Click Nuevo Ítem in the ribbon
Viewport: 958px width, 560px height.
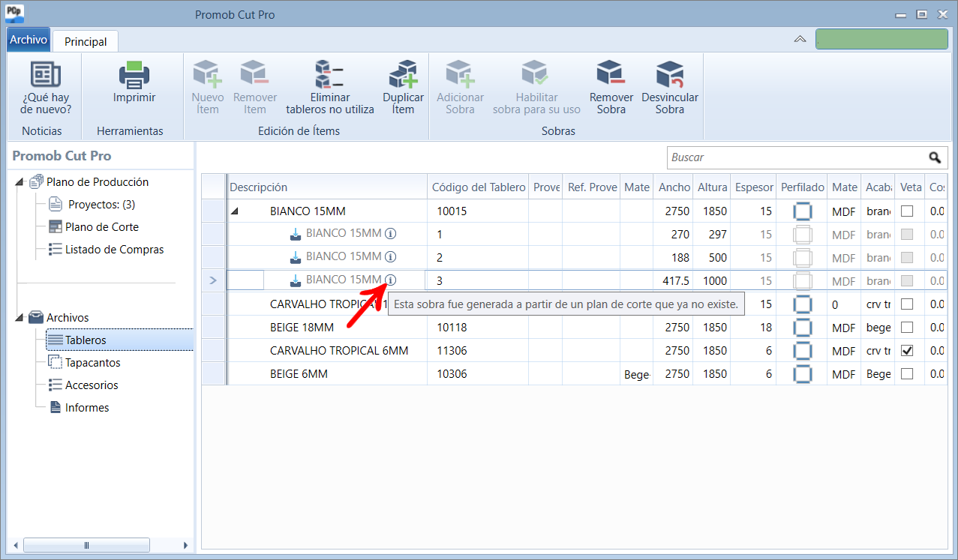207,88
